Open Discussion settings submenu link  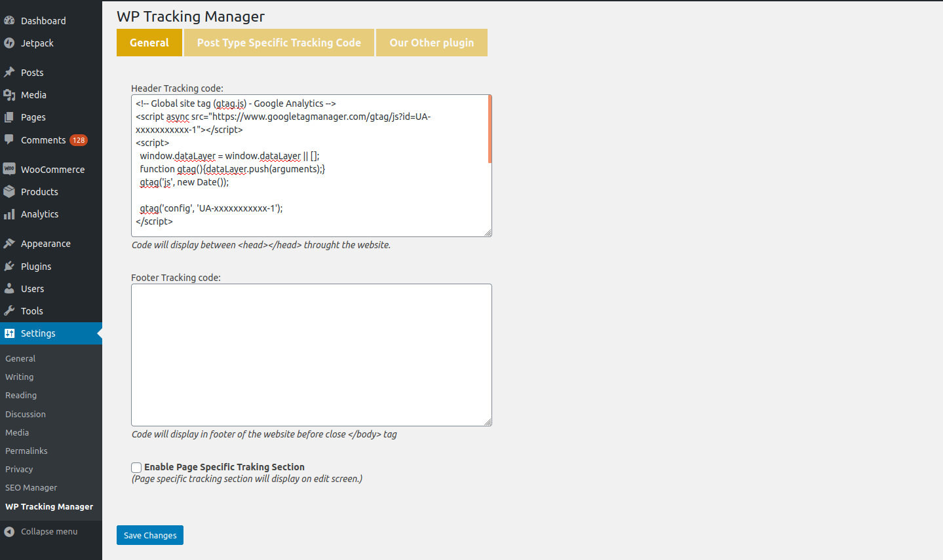pos(26,415)
